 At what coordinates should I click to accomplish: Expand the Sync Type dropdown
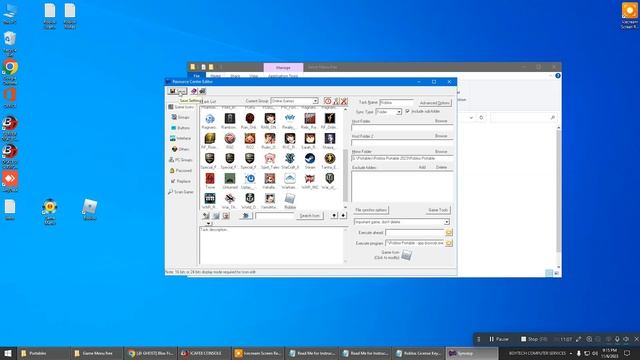(399, 111)
